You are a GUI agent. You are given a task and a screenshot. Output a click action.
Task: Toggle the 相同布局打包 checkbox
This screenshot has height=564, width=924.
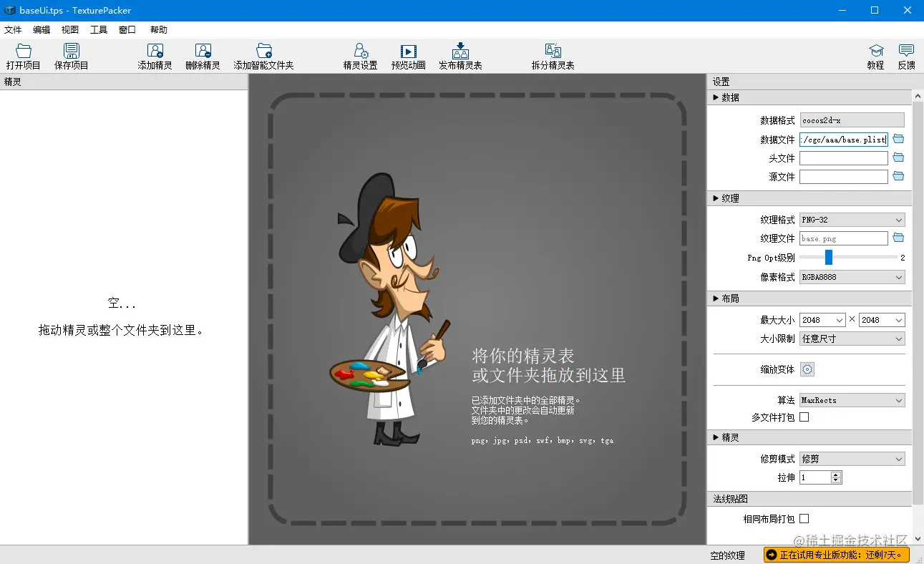point(804,518)
